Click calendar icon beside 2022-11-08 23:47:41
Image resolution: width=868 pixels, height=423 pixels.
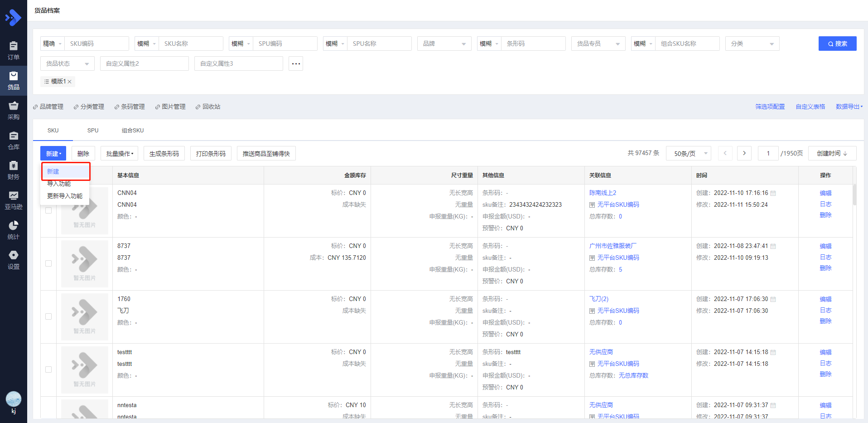(x=773, y=246)
